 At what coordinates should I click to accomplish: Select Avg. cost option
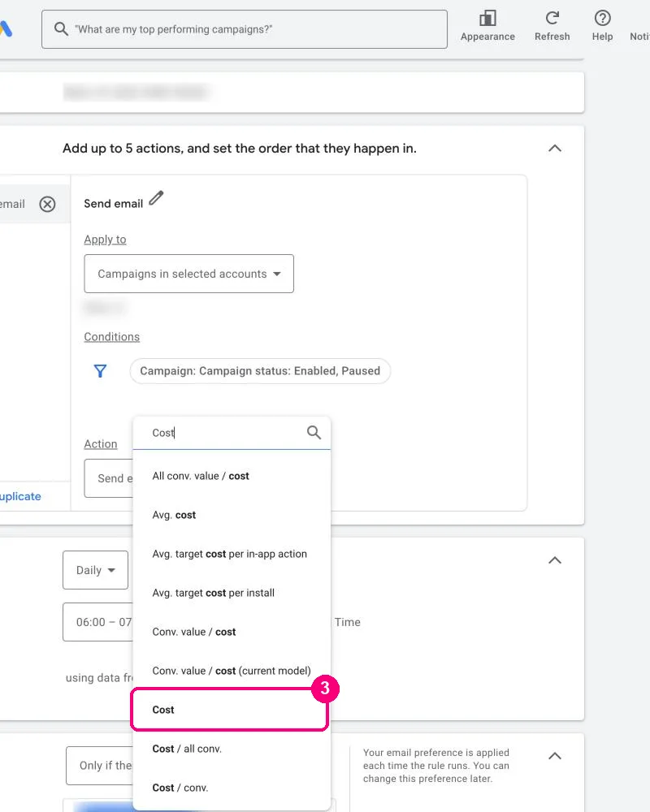232,515
